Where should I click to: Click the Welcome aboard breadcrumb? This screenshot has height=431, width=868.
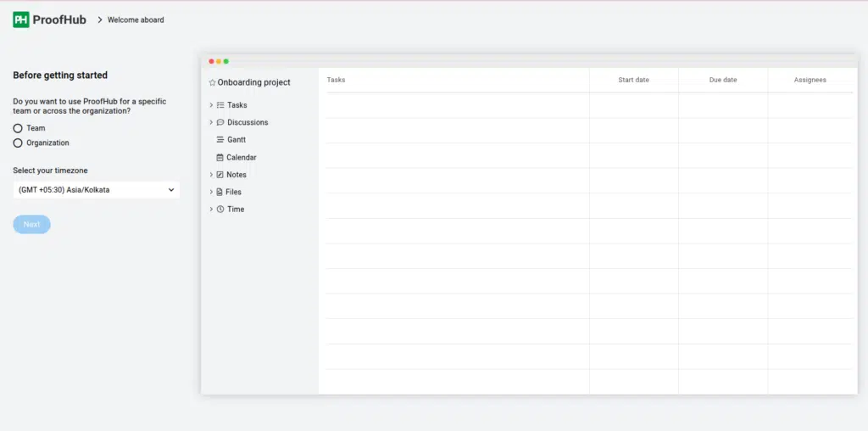[136, 20]
